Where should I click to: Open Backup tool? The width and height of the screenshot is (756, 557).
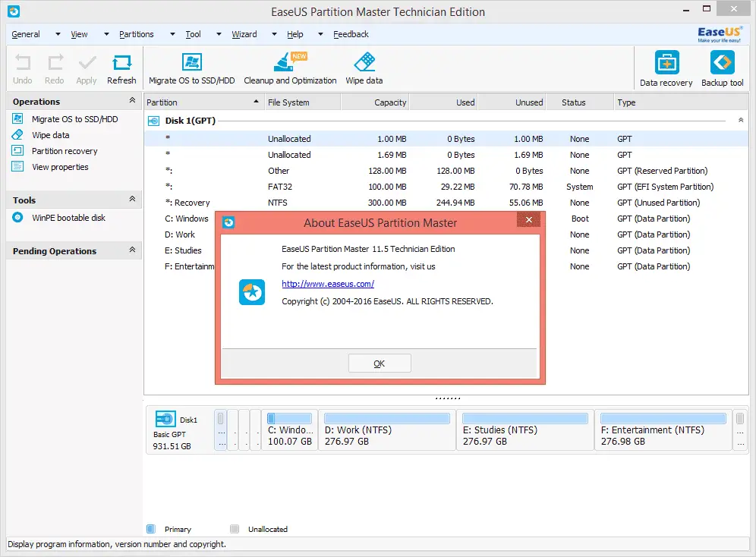click(723, 69)
